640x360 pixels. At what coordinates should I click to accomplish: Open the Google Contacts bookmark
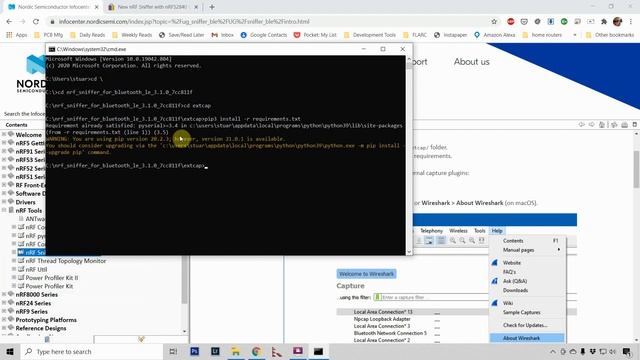(264, 35)
